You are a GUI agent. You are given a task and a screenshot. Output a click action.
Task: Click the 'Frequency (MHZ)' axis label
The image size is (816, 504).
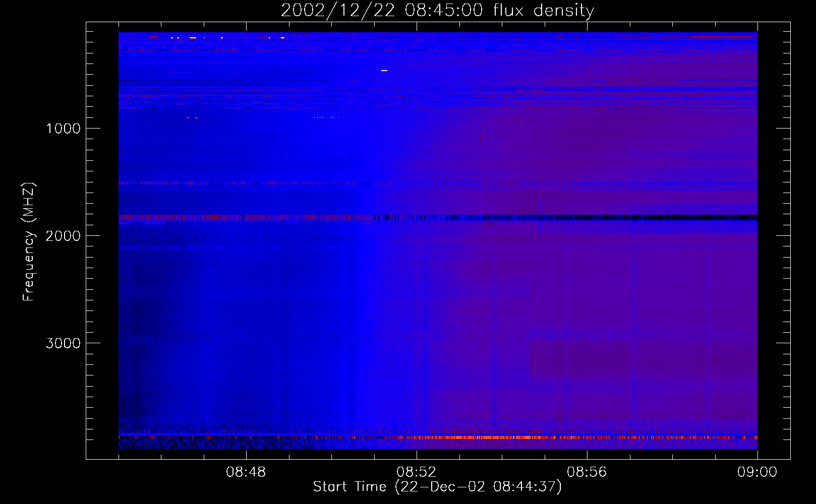pyautogui.click(x=29, y=242)
